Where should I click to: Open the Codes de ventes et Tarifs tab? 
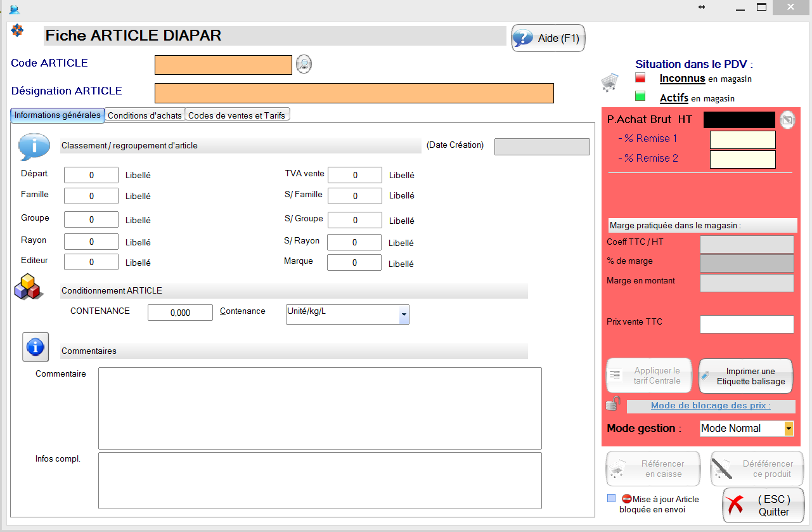coord(237,115)
